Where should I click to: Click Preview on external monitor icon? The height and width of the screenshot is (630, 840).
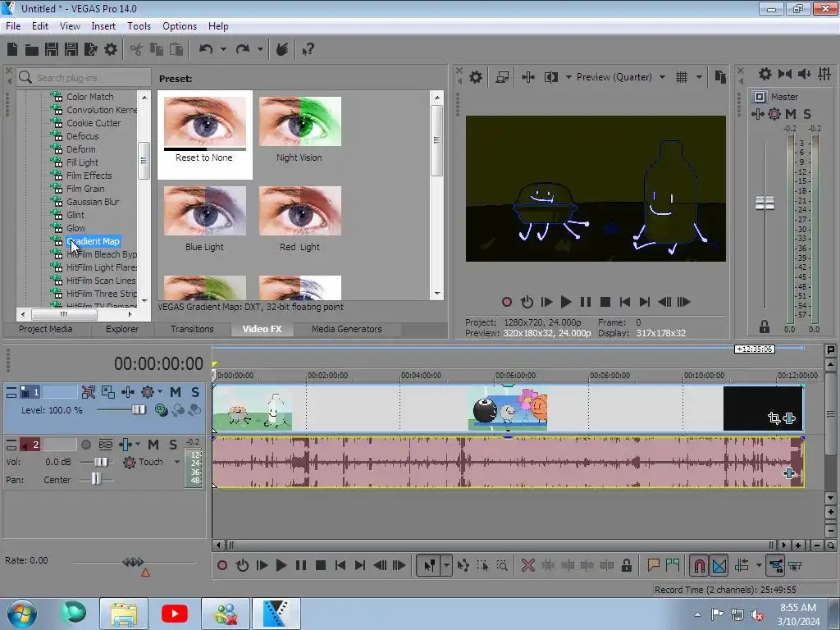point(502,77)
